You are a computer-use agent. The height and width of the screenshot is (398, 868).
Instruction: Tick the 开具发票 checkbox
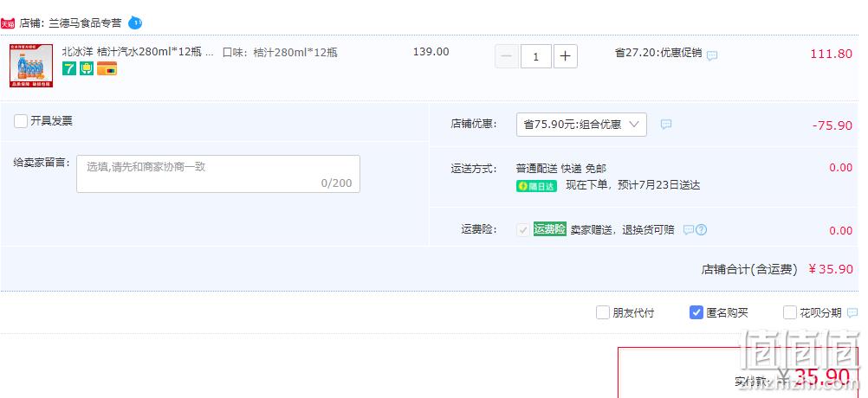pos(21,121)
